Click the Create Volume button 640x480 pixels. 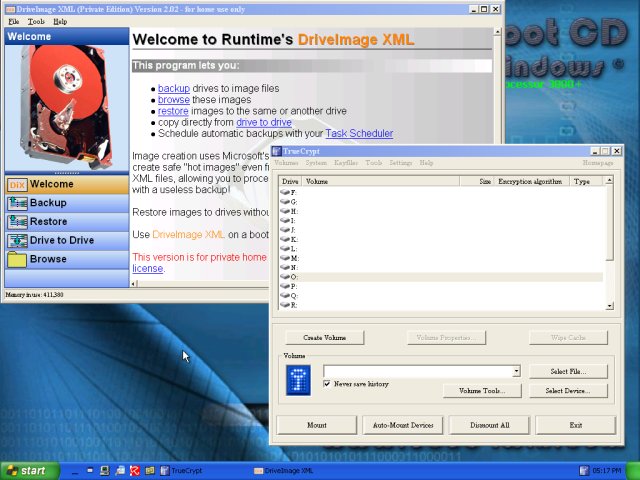(x=324, y=338)
